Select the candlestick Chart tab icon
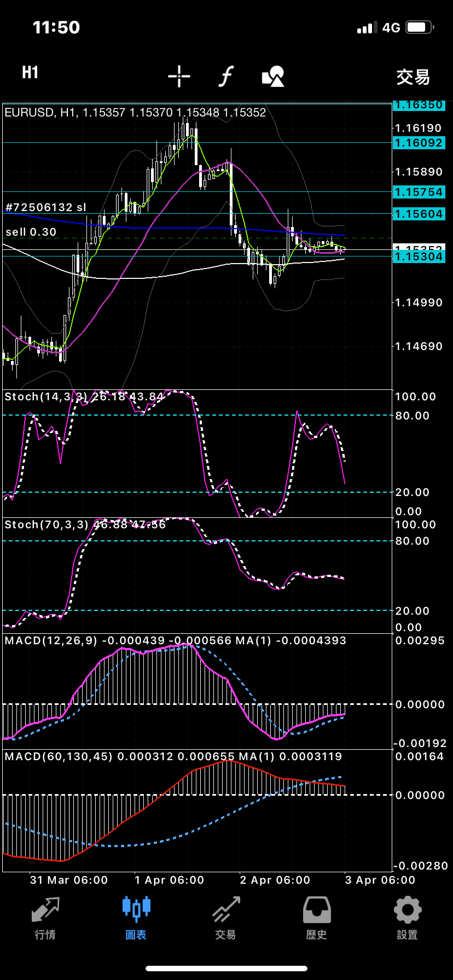Screen dimensions: 453x980 136,918
